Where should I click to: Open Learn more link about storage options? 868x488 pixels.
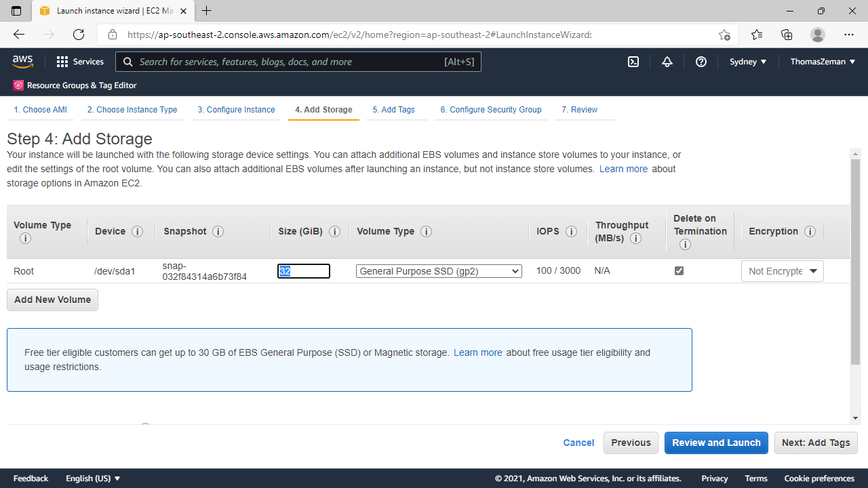(623, 169)
